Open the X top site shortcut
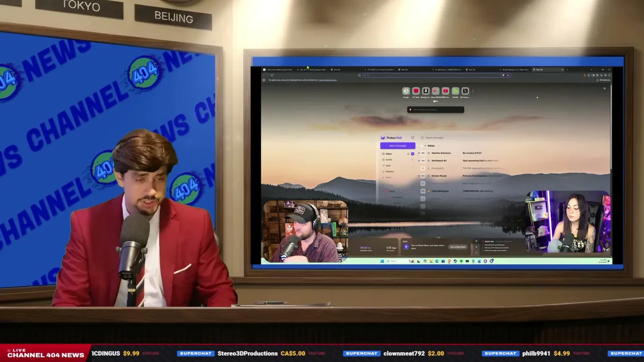Screen dimensions: 644x362 [465, 91]
